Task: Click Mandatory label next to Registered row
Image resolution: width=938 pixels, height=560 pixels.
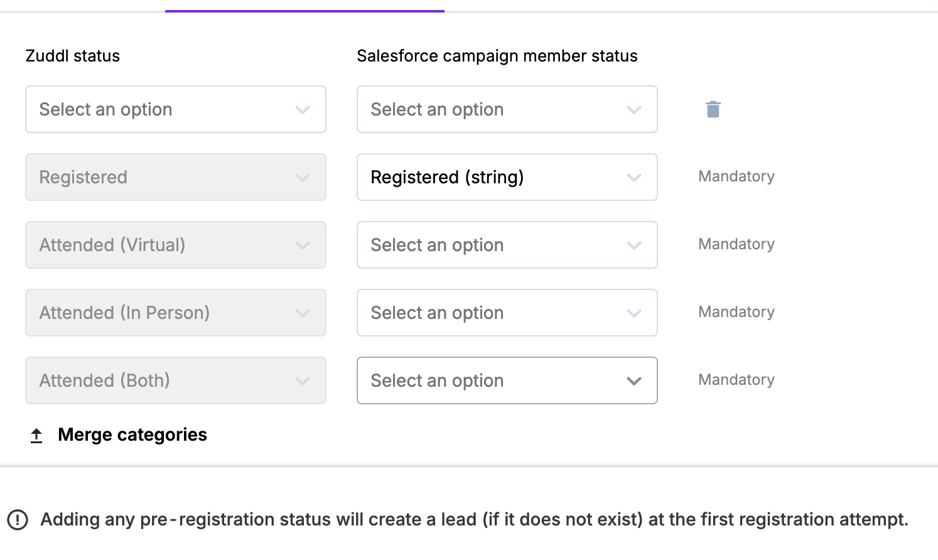Action: coord(736,176)
